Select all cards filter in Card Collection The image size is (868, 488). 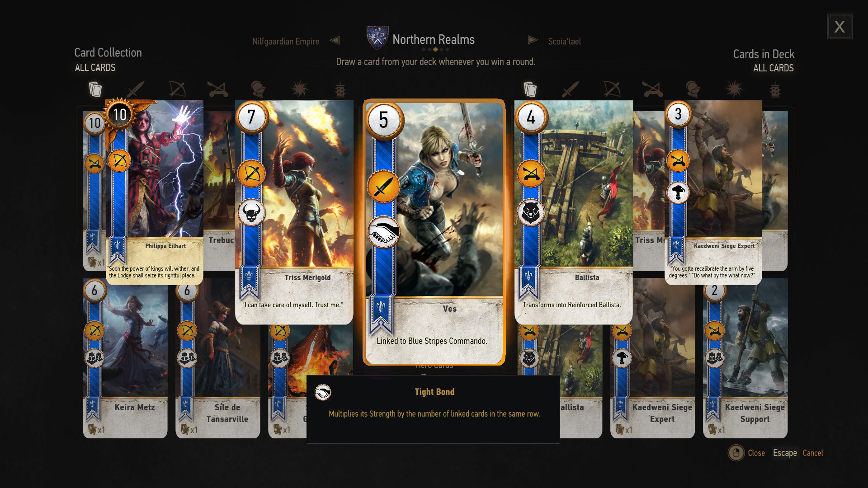(95, 89)
